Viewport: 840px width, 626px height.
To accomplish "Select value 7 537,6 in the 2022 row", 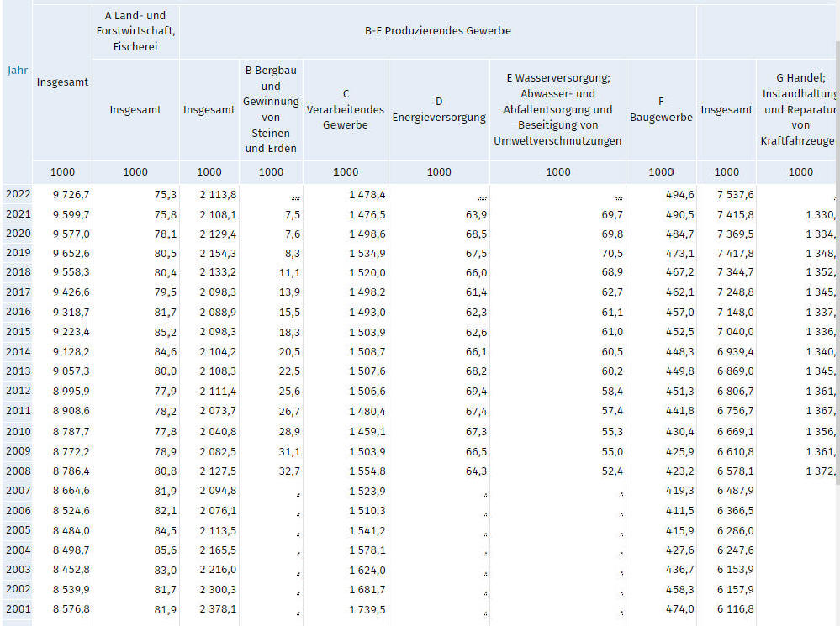I will coord(735,194).
